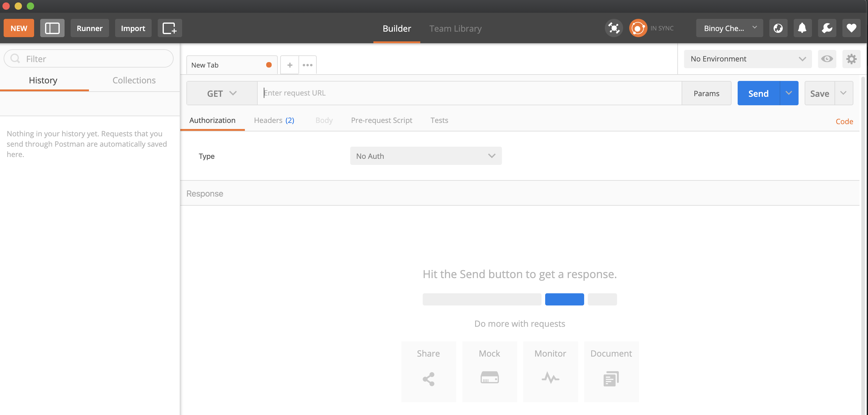Open the Pre-request Script tab
Image resolution: width=868 pixels, height=415 pixels.
pyautogui.click(x=381, y=120)
